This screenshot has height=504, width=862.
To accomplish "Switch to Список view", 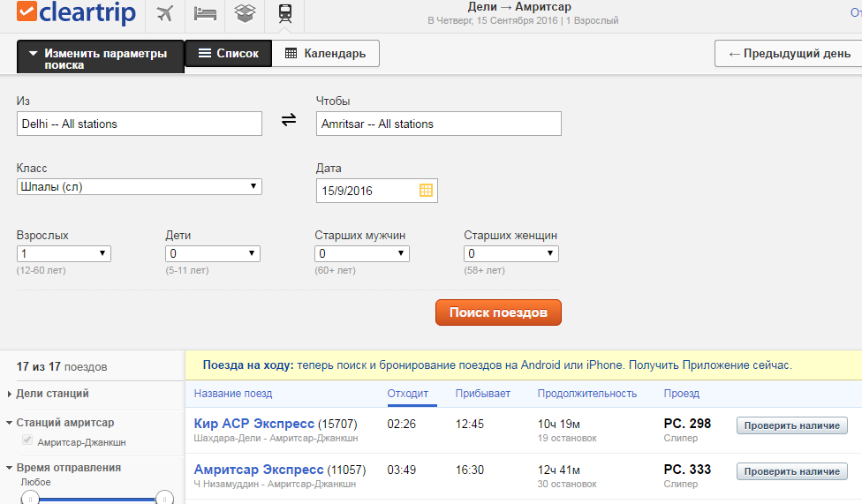I will click(x=228, y=54).
